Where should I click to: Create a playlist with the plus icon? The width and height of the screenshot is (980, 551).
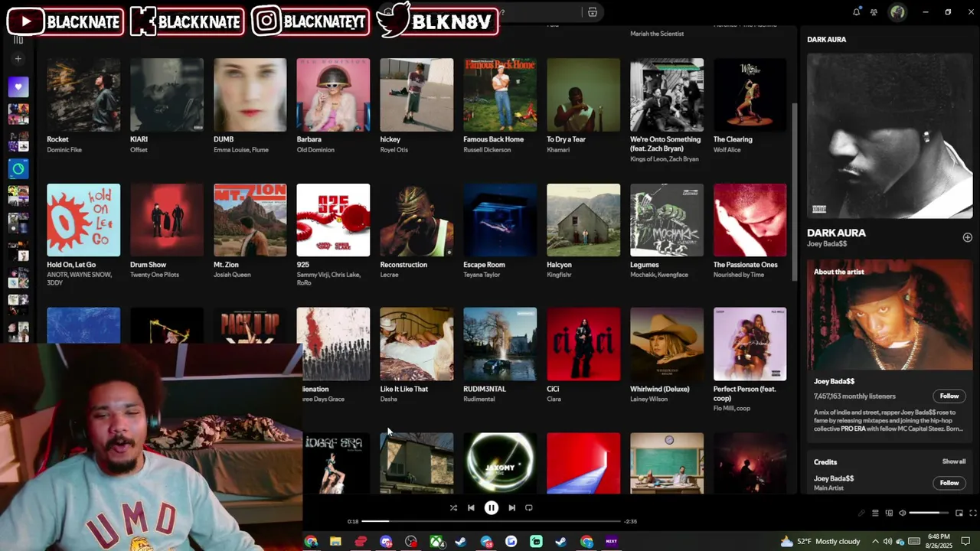(18, 58)
